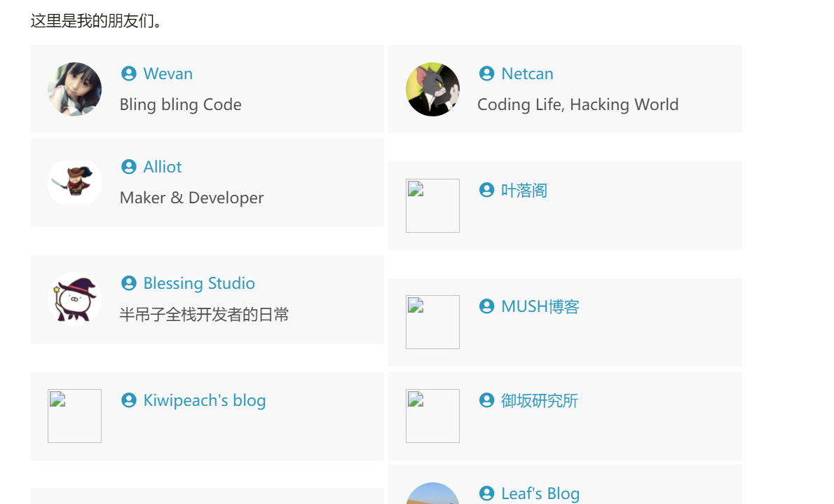Click Alliot's pirate character avatar
This screenshot has height=504, width=834.
pos(74,182)
